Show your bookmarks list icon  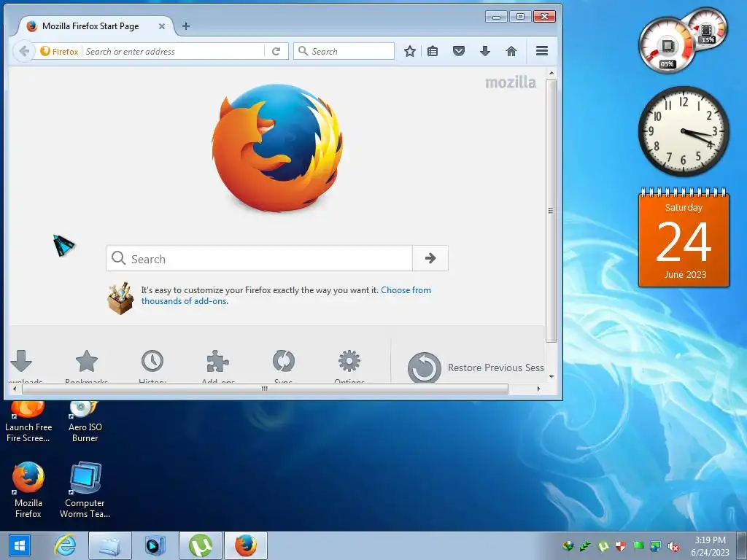point(433,51)
